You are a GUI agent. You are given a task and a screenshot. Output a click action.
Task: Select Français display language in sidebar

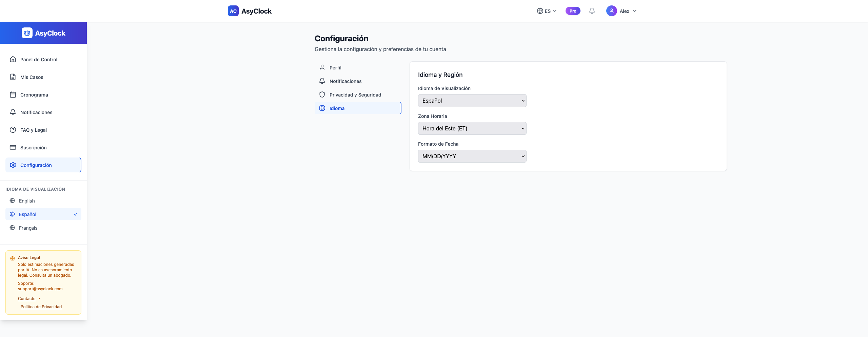(x=28, y=228)
